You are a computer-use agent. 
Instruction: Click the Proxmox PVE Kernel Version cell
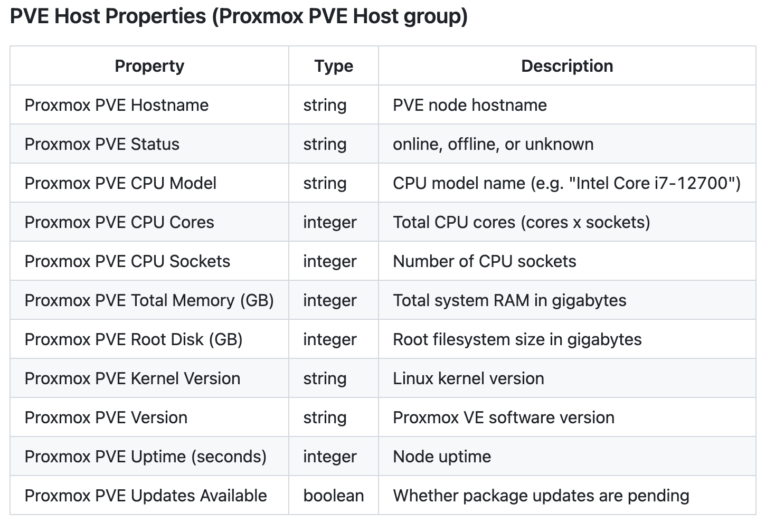(149, 378)
